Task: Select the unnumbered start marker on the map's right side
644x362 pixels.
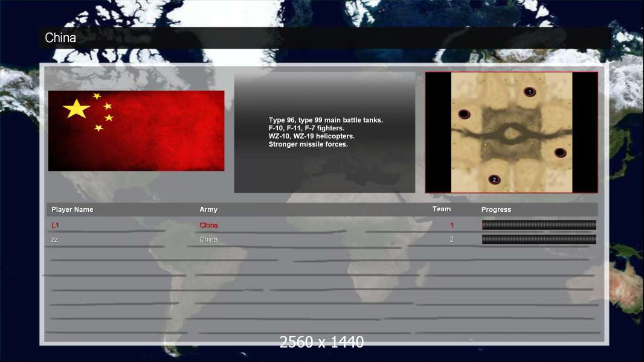Action: coord(560,153)
